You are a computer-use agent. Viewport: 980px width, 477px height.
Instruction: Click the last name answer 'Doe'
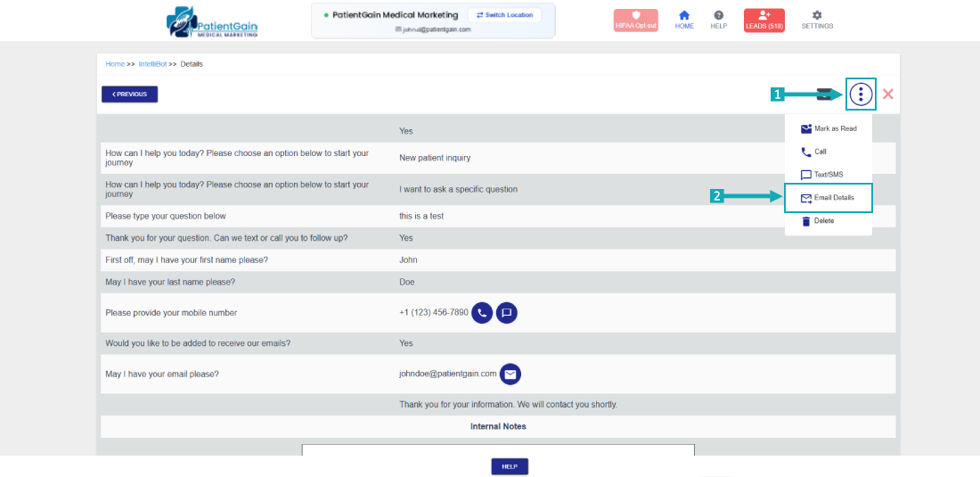(407, 282)
